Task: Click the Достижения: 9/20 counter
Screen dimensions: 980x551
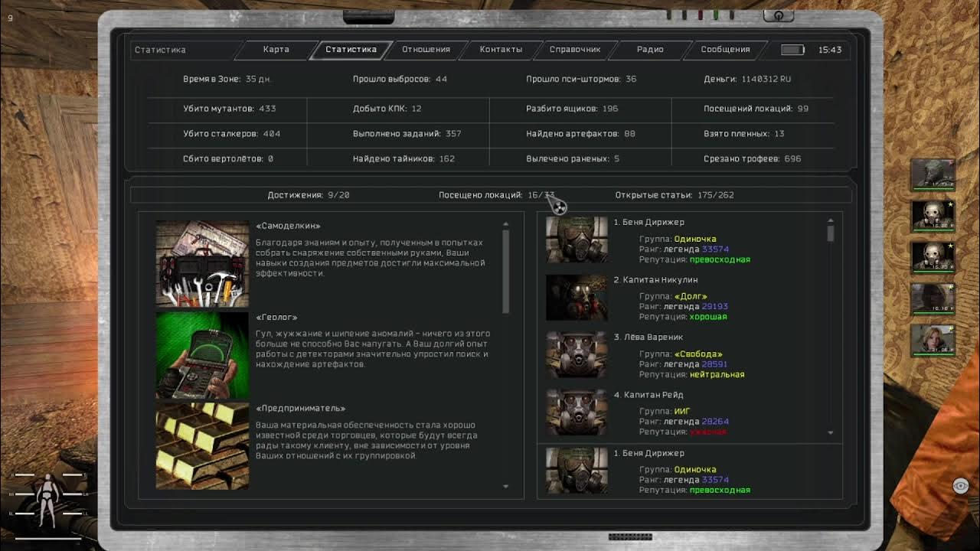Action: [x=309, y=195]
